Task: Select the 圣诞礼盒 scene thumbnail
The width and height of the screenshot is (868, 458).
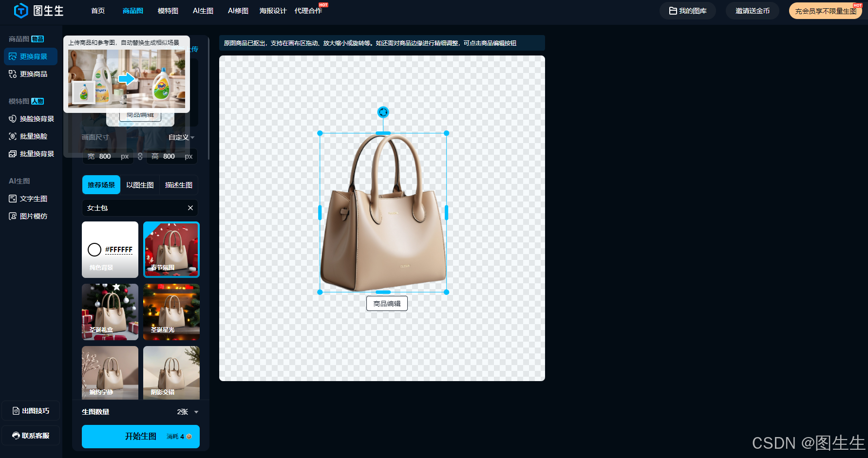Action: pyautogui.click(x=110, y=312)
